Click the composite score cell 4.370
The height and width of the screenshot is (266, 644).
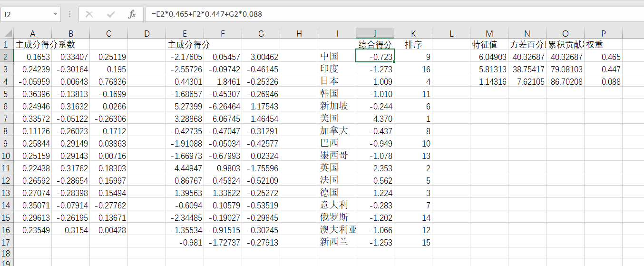pos(375,118)
